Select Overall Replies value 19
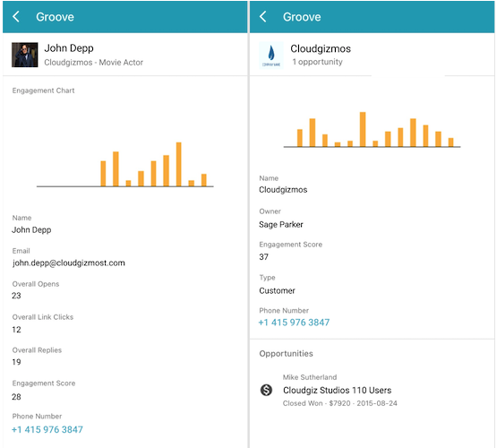Viewport: 497px width, 448px height. pyautogui.click(x=16, y=362)
